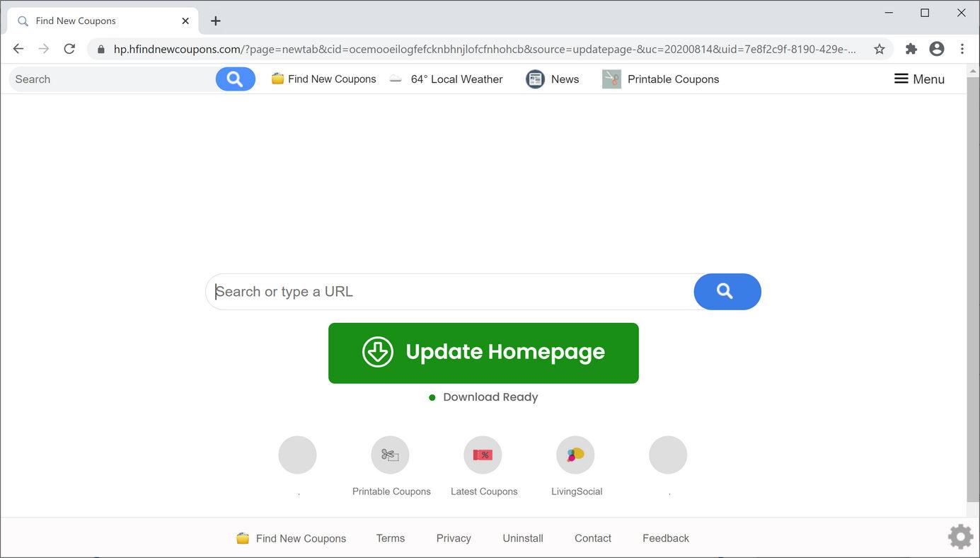
Task: Click the weather cloud icon in toolbar
Action: 396,79
